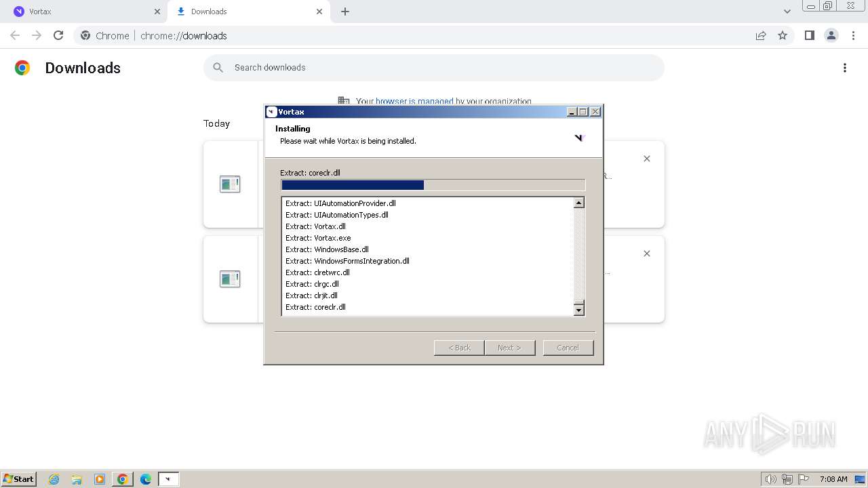Open Windows Media Player from taskbar
The height and width of the screenshot is (488, 868).
(100, 479)
